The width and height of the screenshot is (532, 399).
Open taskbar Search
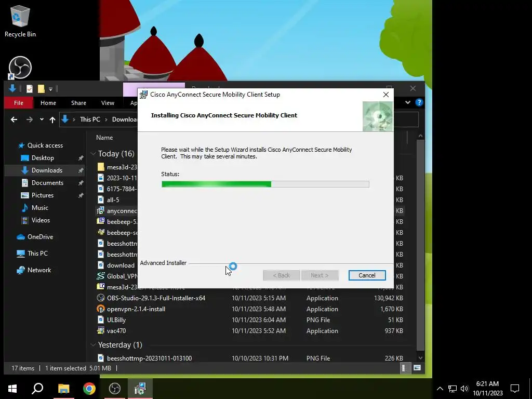pyautogui.click(x=37, y=389)
